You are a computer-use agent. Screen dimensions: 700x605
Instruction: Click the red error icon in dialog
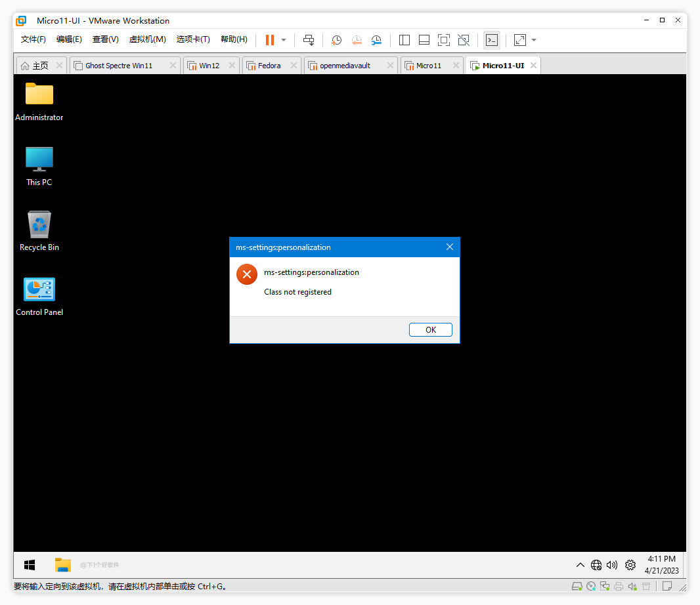(247, 274)
